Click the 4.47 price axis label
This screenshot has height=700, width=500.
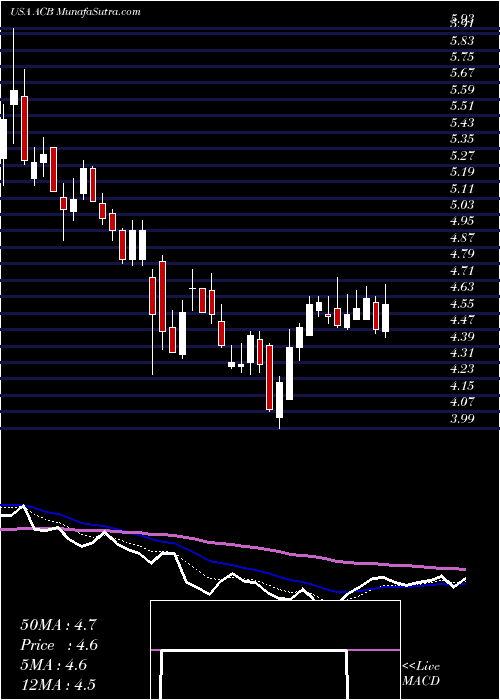click(462, 320)
